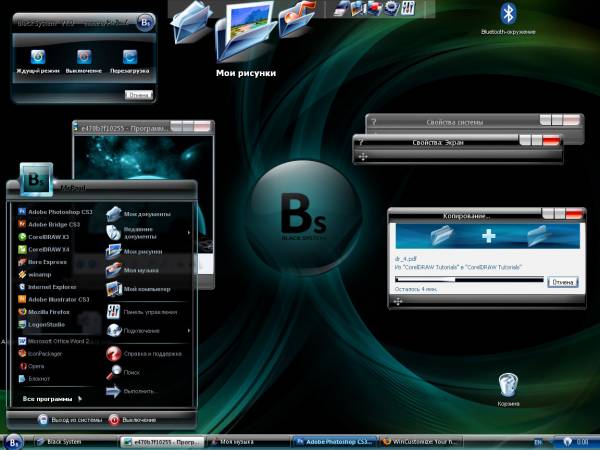The width and height of the screenshot is (600, 450).
Task: Expand the Недавние документы submenu
Action: tap(145, 233)
